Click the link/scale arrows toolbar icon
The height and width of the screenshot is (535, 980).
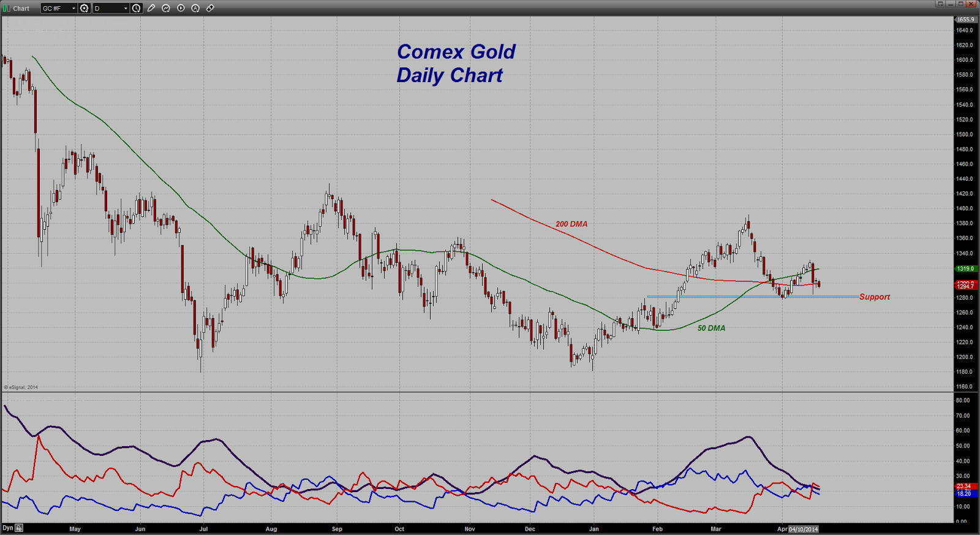point(210,8)
